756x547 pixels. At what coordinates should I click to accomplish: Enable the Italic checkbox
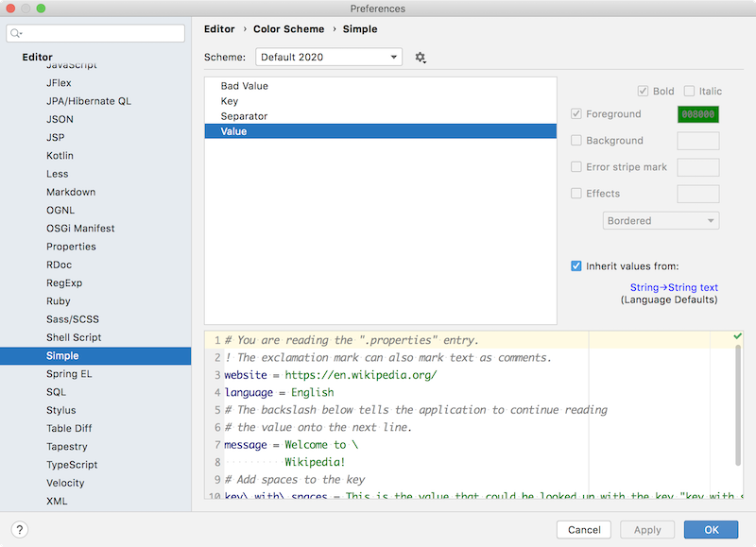click(x=689, y=92)
